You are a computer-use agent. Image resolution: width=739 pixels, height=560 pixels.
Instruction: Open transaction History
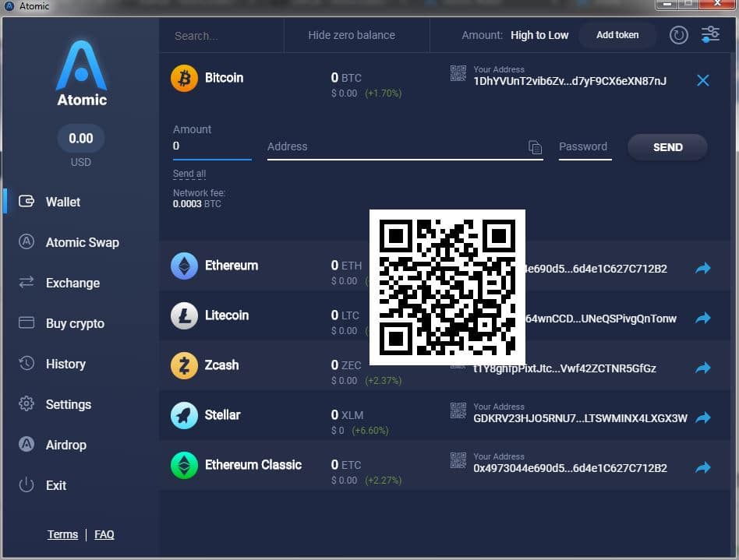pyautogui.click(x=65, y=364)
